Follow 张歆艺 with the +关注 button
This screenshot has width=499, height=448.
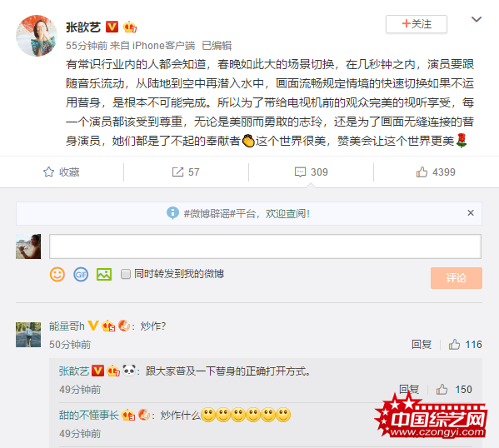click(x=417, y=24)
